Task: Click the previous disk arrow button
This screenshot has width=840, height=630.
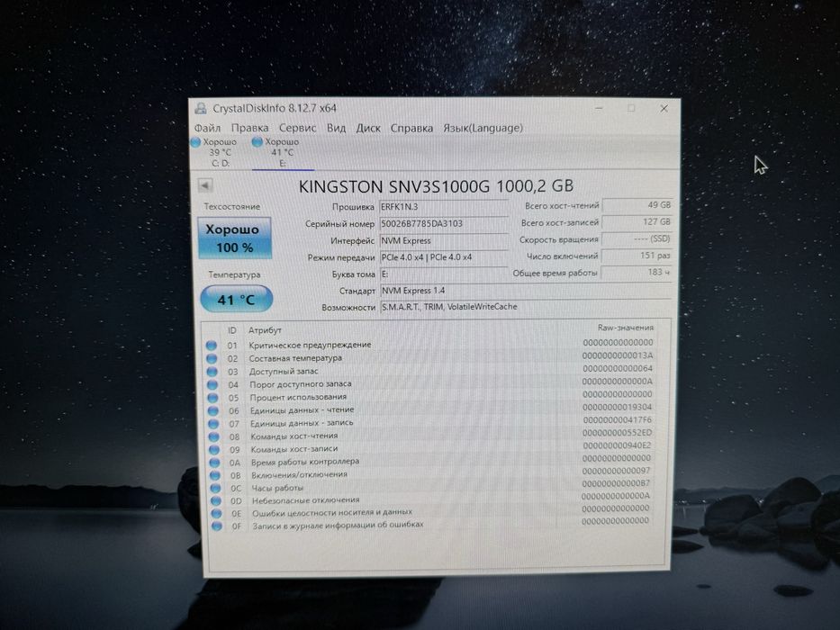Action: tap(204, 185)
